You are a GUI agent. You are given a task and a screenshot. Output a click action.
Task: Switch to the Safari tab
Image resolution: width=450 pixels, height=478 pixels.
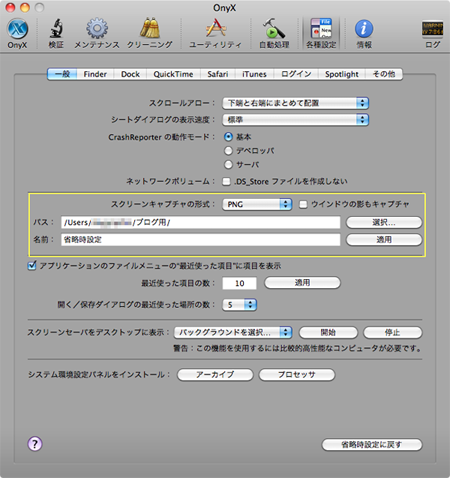click(218, 74)
